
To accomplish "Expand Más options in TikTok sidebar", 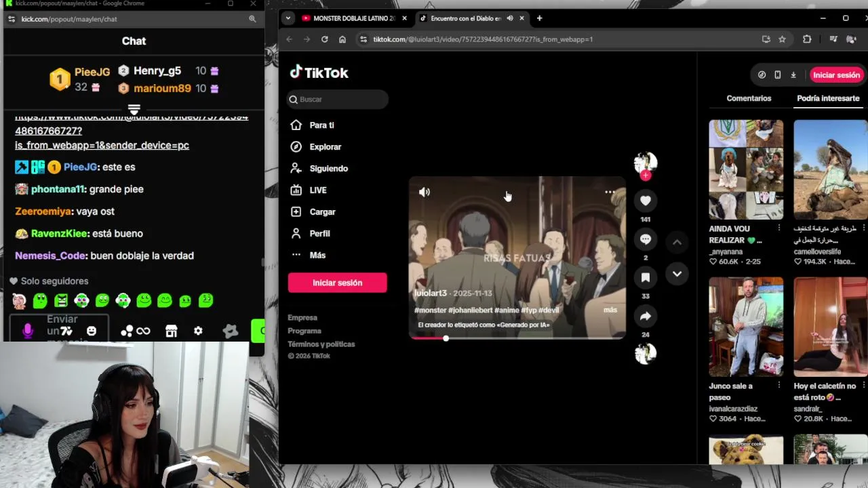I will point(317,255).
